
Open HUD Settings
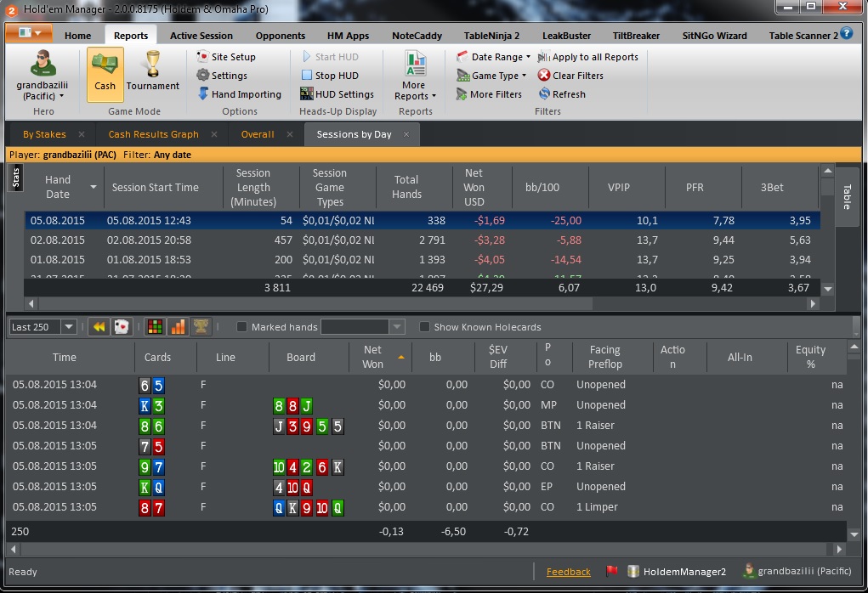click(338, 94)
